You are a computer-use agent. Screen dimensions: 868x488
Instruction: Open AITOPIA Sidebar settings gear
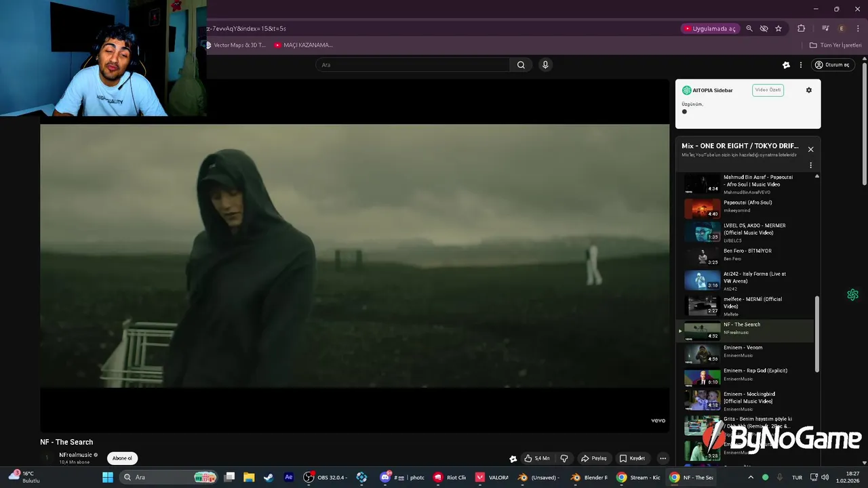coord(808,90)
